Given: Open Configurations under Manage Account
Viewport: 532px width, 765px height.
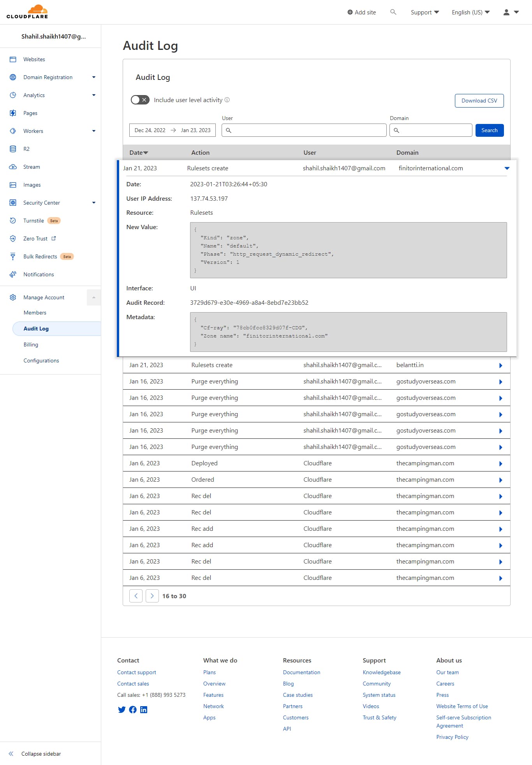Looking at the screenshot, I should point(41,360).
